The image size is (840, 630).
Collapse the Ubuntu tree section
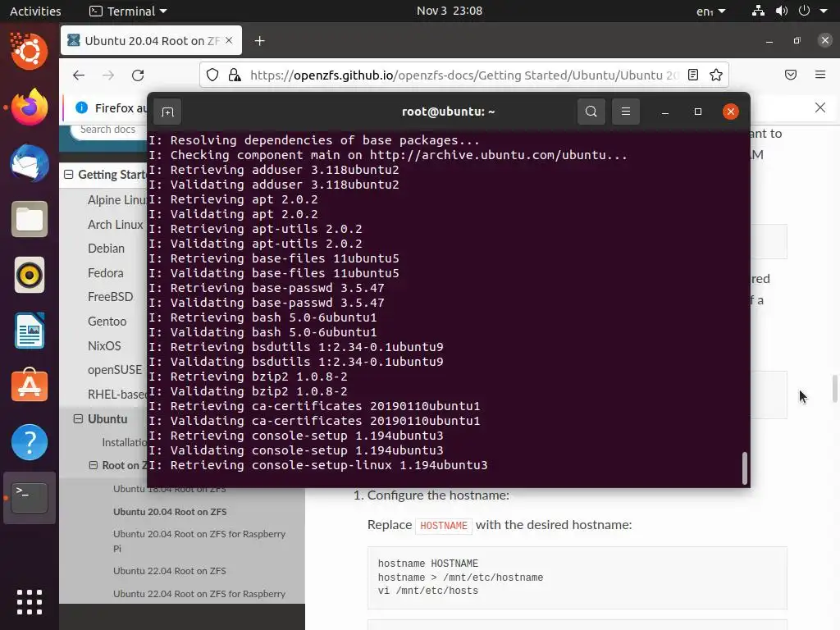(78, 419)
